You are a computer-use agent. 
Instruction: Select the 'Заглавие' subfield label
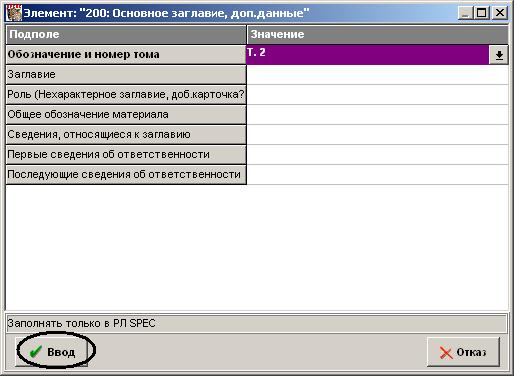pos(126,75)
